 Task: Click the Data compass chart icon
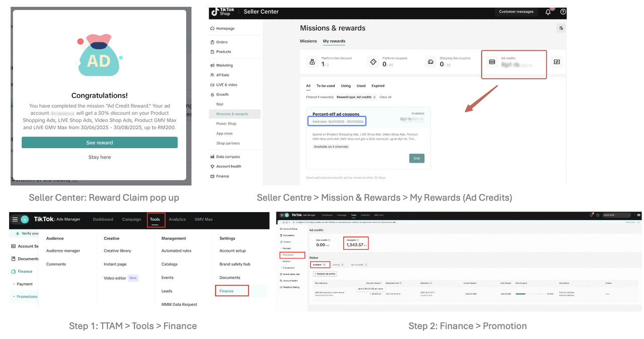pos(213,157)
